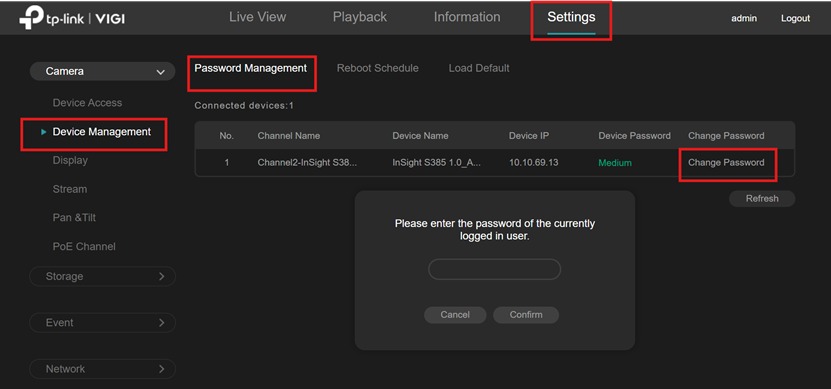Open the Playback tab
Image resolution: width=831 pixels, height=389 pixels.
coord(360,17)
